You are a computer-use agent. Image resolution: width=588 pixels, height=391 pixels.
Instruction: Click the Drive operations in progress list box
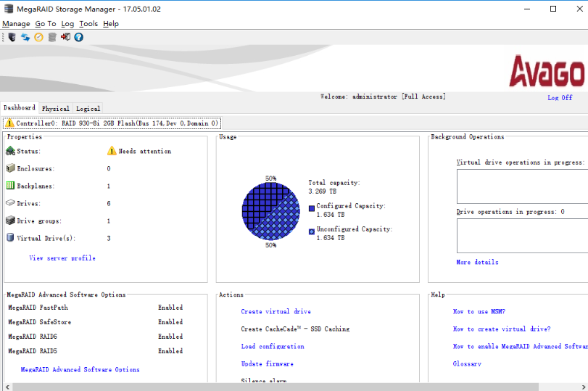tap(522, 236)
